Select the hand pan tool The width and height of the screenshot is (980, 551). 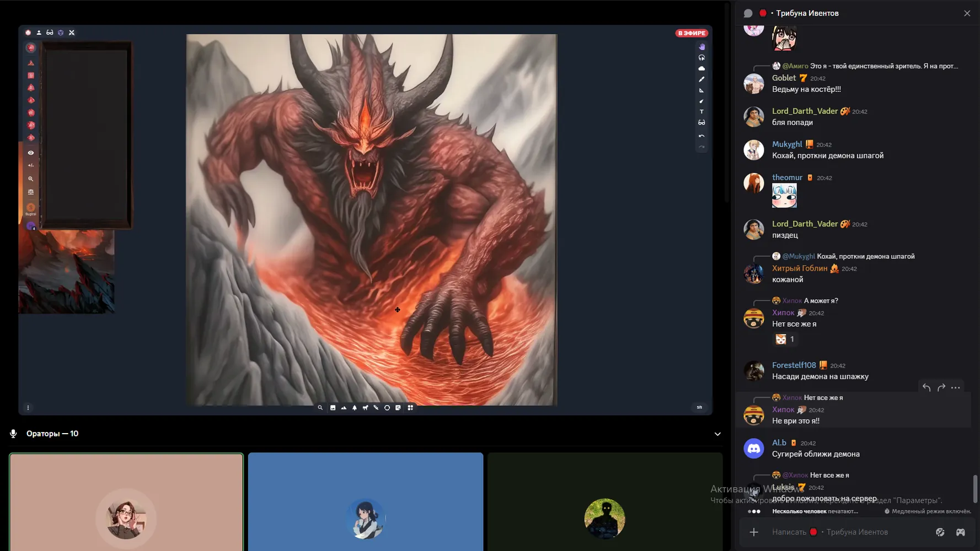(701, 47)
